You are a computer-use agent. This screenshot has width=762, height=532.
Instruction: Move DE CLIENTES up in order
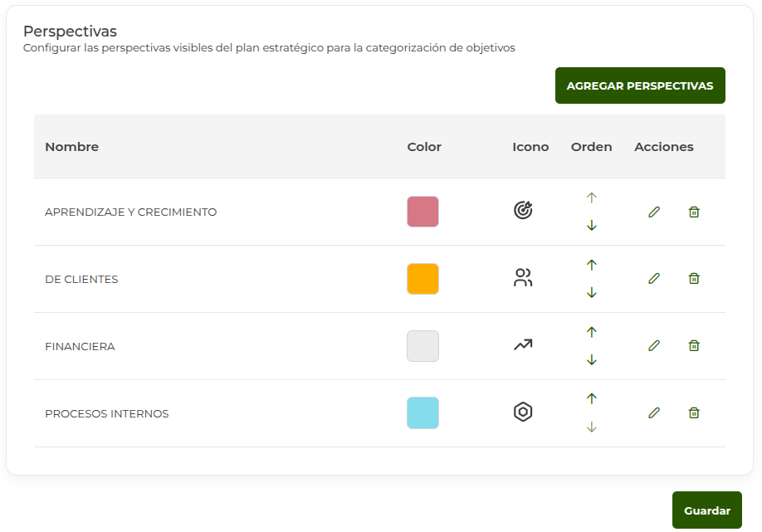[x=592, y=265]
